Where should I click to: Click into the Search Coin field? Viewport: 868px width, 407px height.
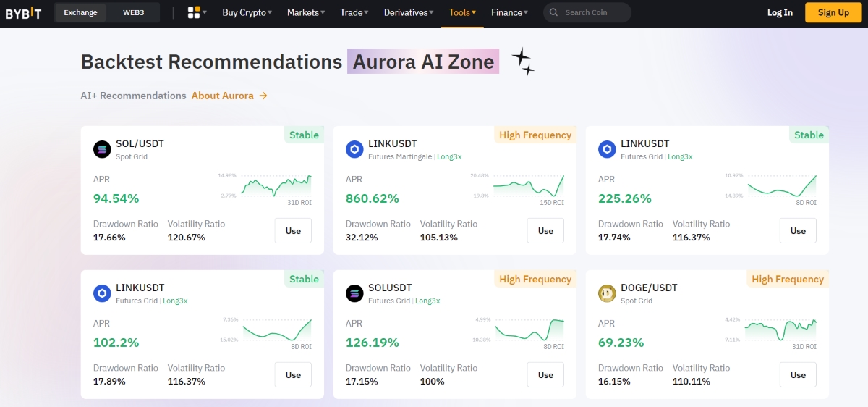pyautogui.click(x=593, y=12)
